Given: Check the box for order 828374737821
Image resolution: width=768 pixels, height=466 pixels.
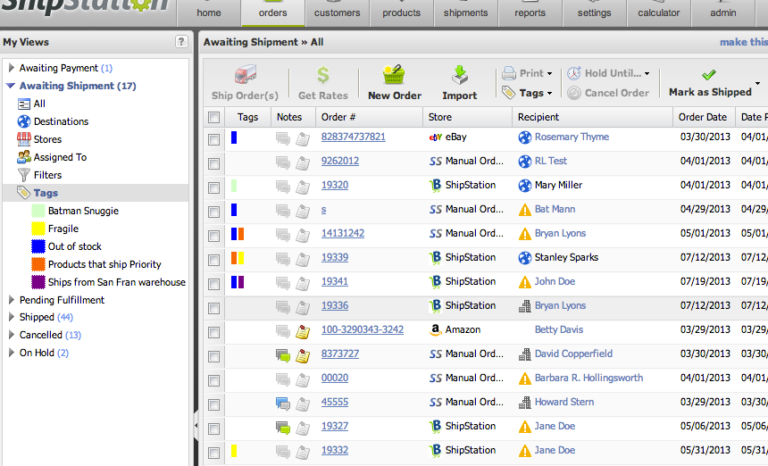Looking at the screenshot, I should click(213, 138).
